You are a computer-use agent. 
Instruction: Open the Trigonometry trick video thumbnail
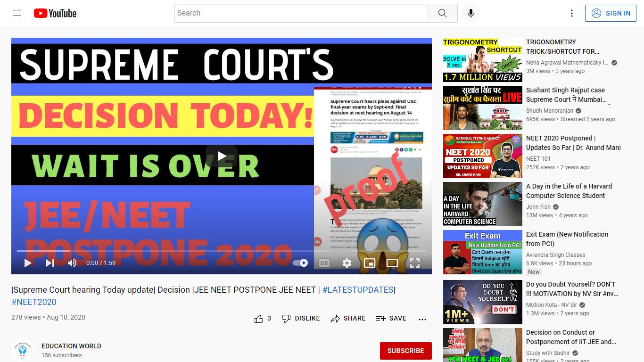483,60
